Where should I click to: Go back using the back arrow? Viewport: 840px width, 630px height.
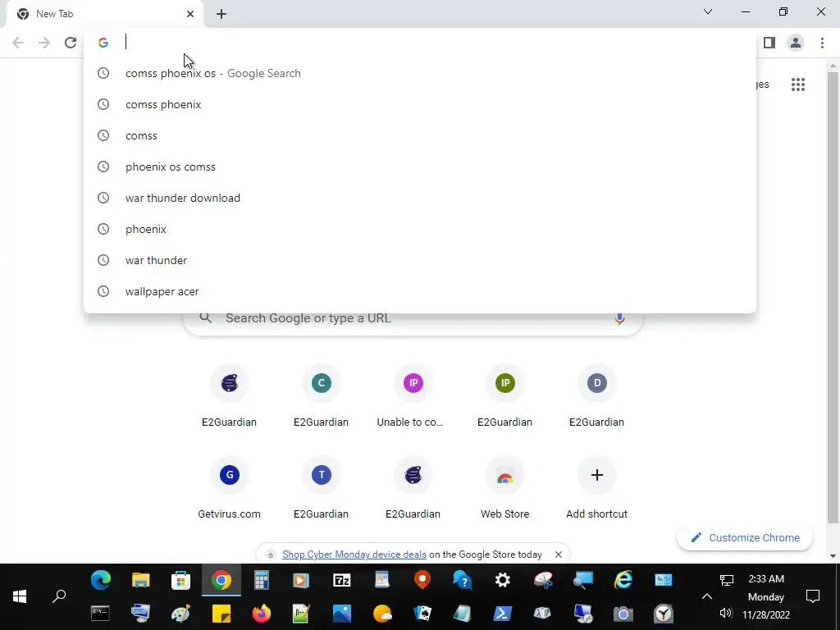click(18, 43)
